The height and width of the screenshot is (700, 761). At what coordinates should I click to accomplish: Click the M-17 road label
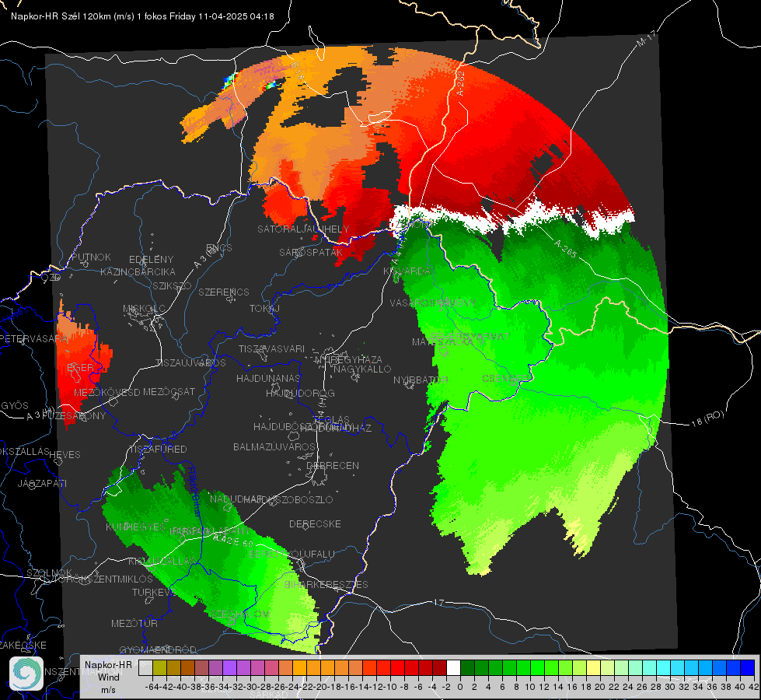(x=646, y=39)
